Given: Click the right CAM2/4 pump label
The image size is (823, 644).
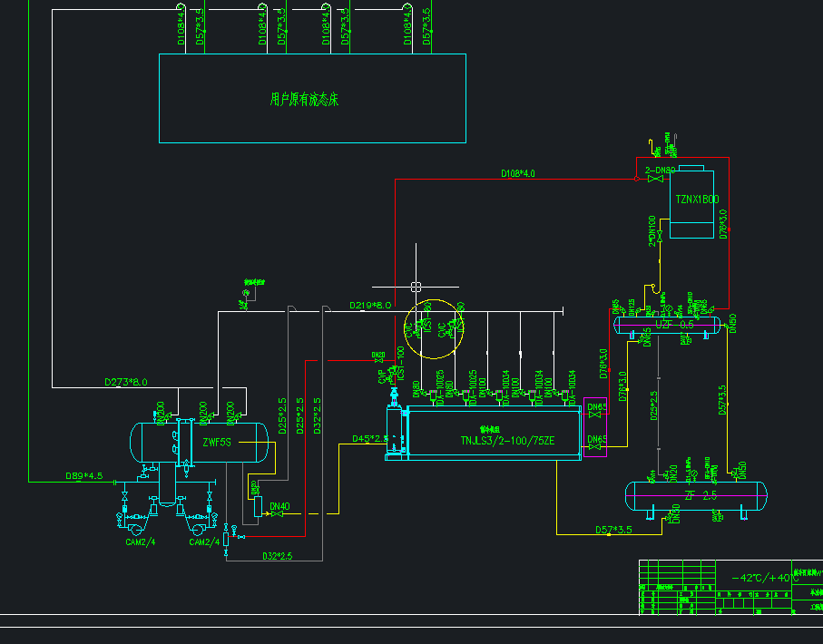Looking at the screenshot, I should pyautogui.click(x=204, y=542).
